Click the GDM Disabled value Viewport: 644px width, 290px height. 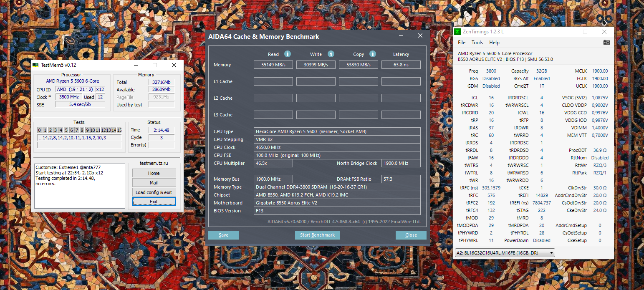pyautogui.click(x=491, y=86)
